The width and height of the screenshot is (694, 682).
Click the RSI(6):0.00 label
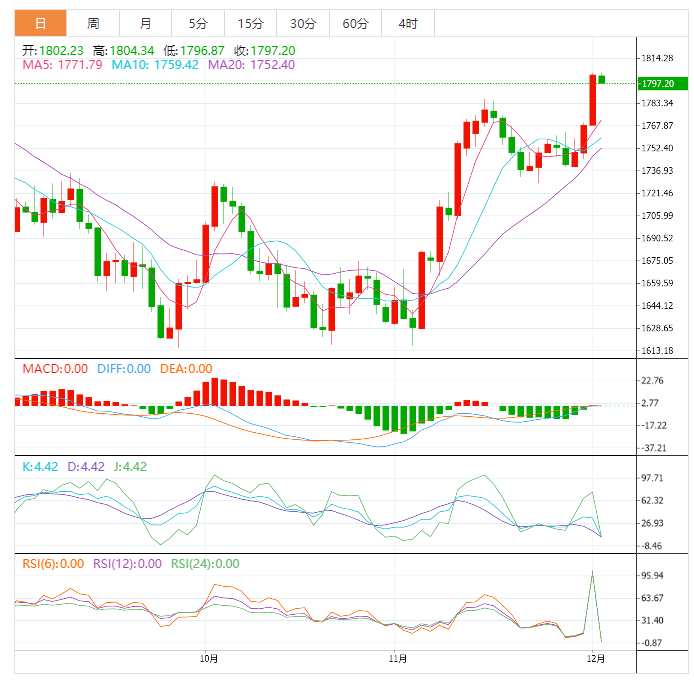click(x=53, y=563)
